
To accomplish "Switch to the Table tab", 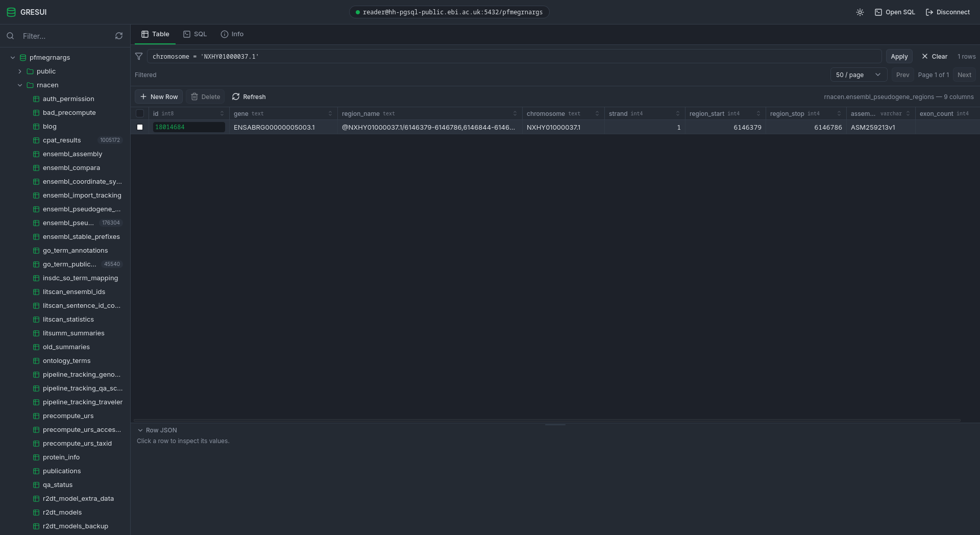I will click(x=155, y=34).
